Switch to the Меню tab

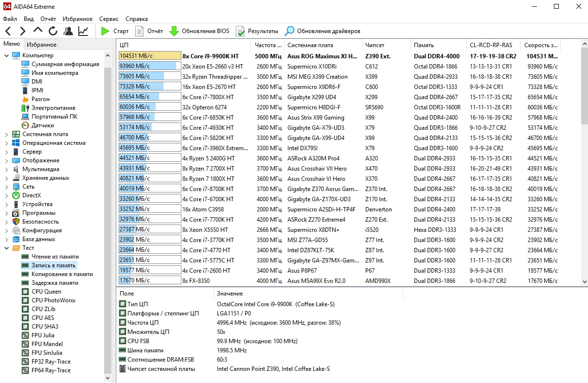(x=12, y=44)
